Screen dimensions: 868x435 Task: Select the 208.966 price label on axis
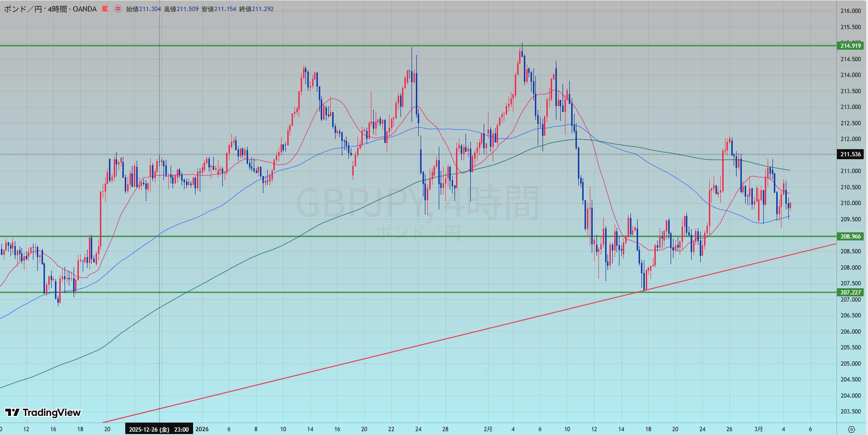coord(850,237)
